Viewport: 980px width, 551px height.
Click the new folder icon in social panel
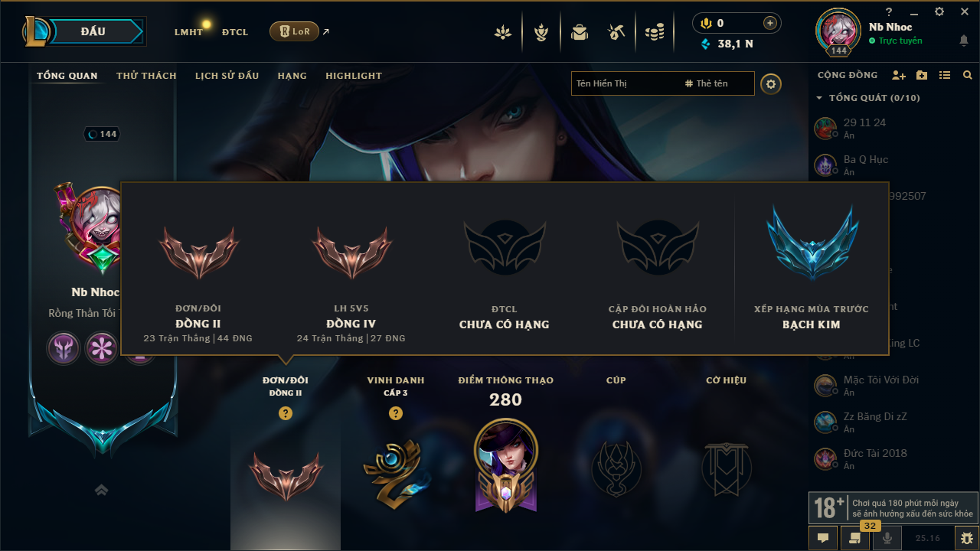click(922, 75)
